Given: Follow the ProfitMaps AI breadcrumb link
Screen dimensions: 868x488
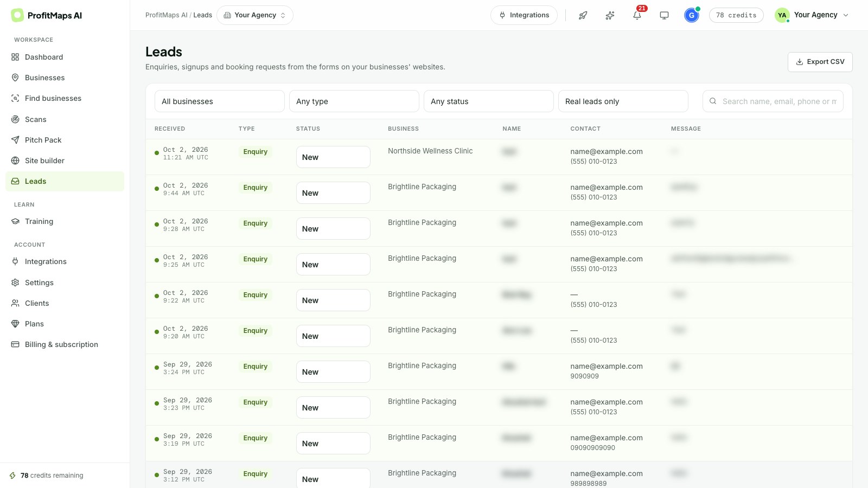Looking at the screenshot, I should [166, 15].
